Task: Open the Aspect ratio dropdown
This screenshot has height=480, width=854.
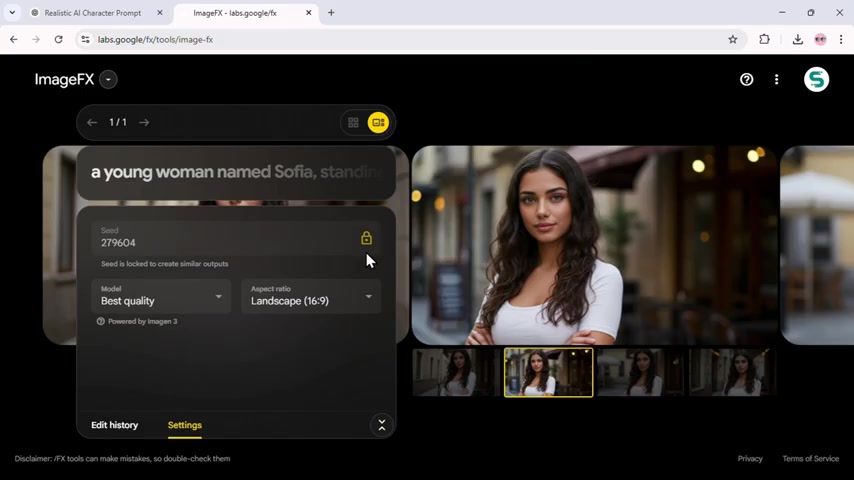Action: click(x=311, y=296)
